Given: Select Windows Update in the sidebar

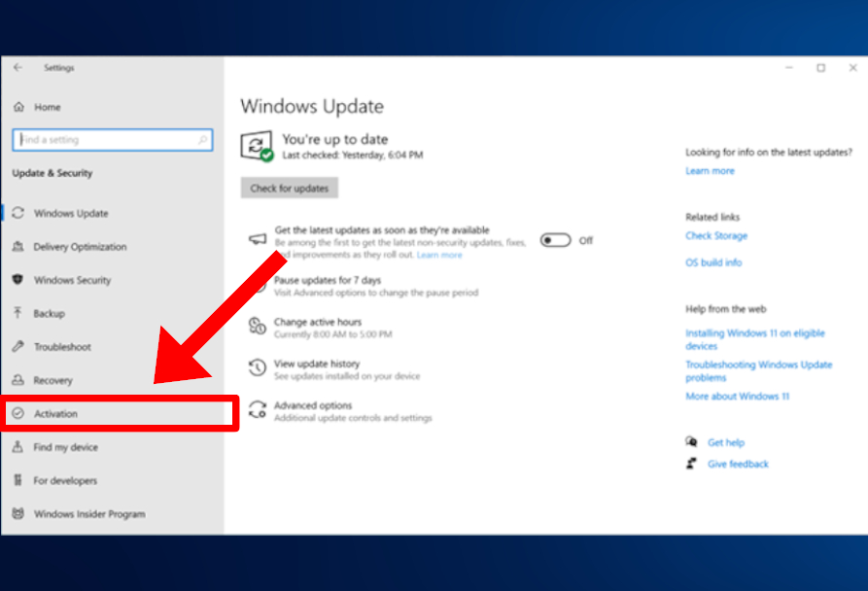Looking at the screenshot, I should [71, 213].
